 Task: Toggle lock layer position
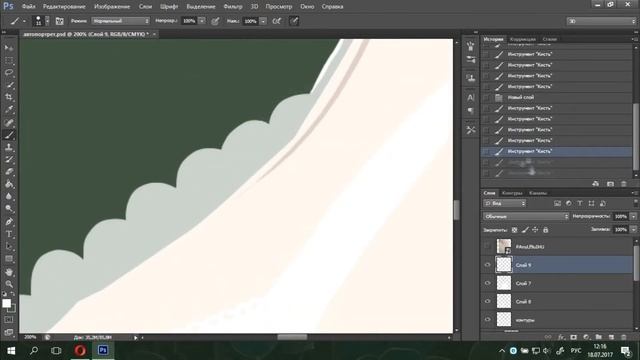point(535,230)
